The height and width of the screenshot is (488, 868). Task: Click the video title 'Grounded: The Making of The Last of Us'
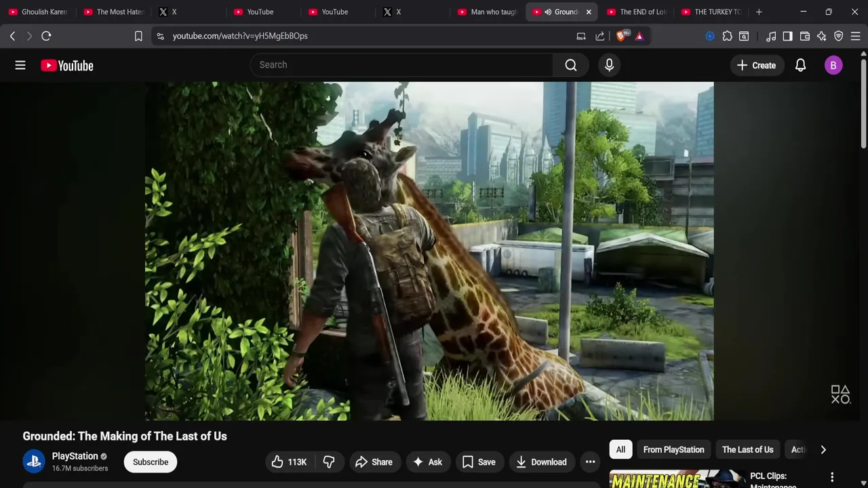(125, 436)
